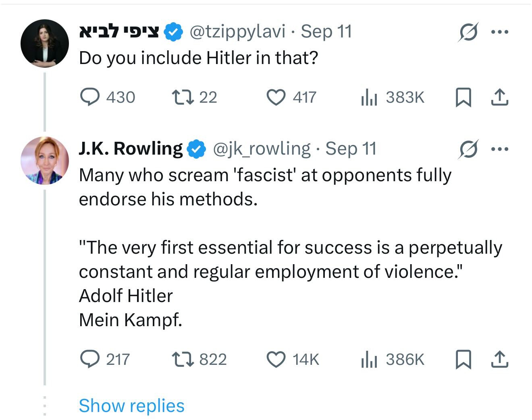The height and width of the screenshot is (420, 532).
Task: Open @jk_rowling profile handle
Action: [x=262, y=149]
